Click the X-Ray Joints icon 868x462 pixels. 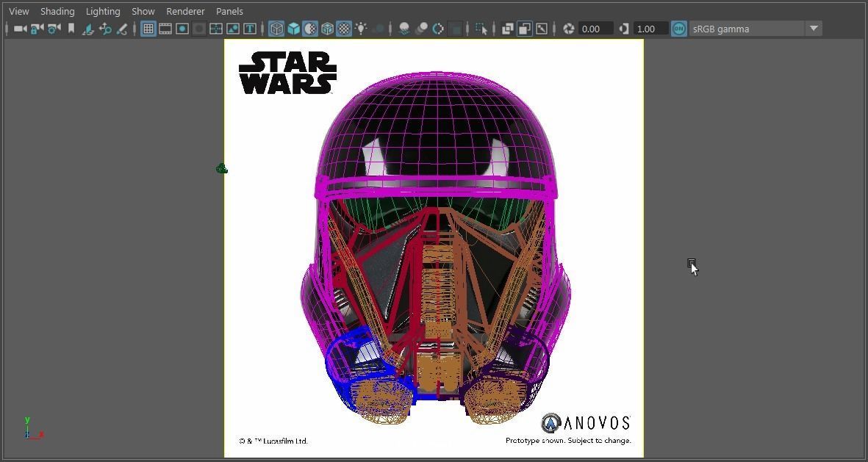(x=542, y=29)
